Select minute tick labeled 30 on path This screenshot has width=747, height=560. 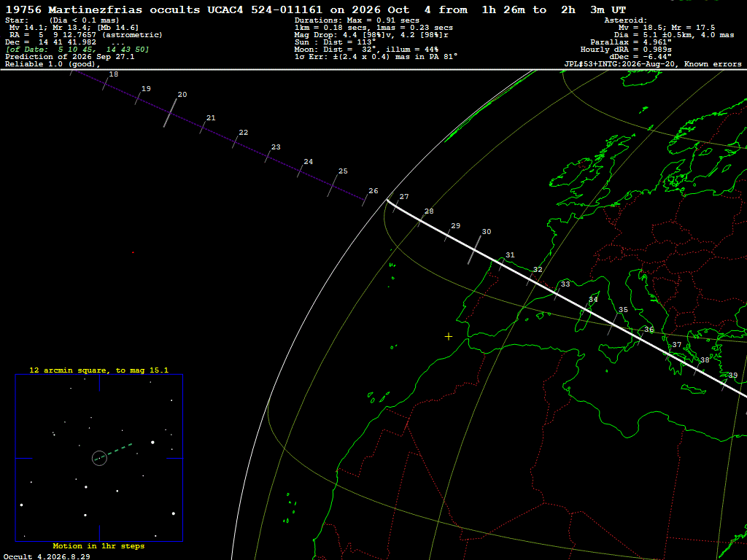(487, 232)
